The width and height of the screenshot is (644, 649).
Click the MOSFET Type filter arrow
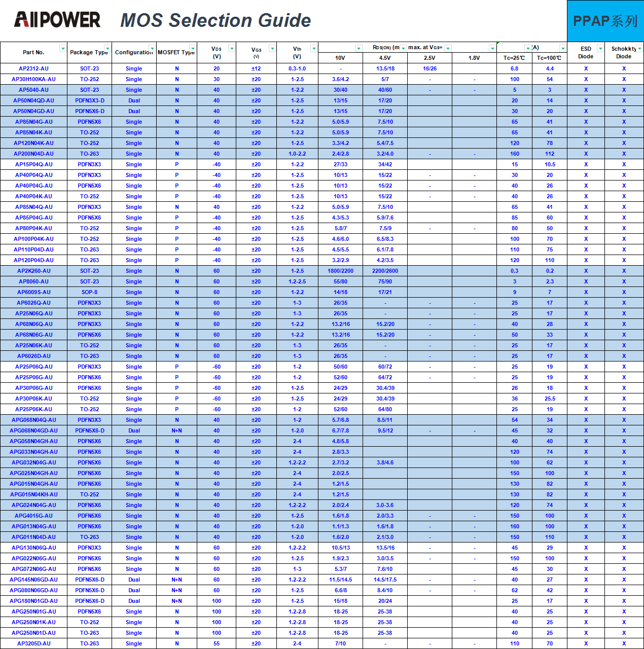[193, 49]
